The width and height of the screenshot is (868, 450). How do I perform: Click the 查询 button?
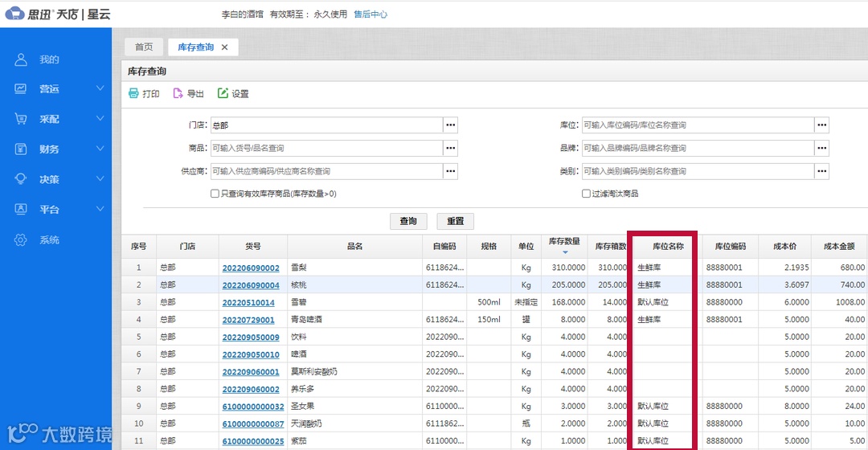tap(408, 221)
